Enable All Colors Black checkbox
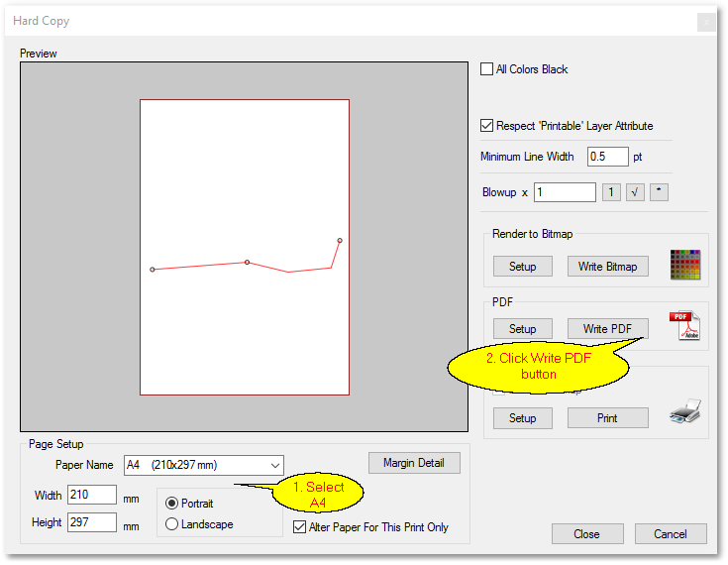Viewport: 728px width, 565px height. coord(486,69)
